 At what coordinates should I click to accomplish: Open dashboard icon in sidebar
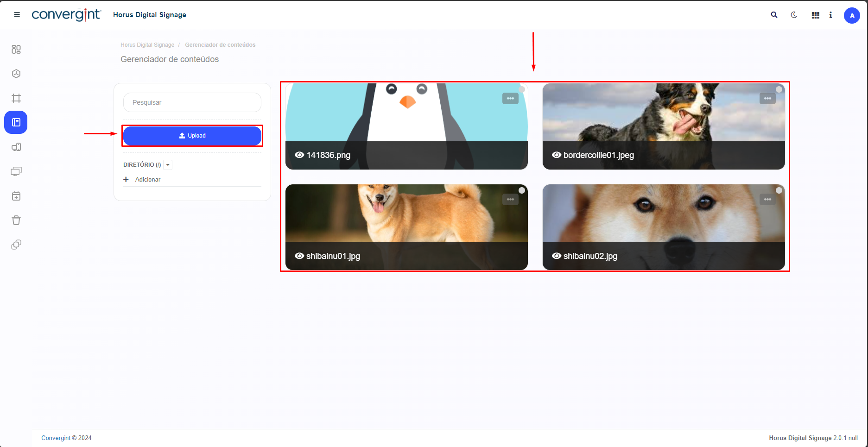tap(16, 49)
